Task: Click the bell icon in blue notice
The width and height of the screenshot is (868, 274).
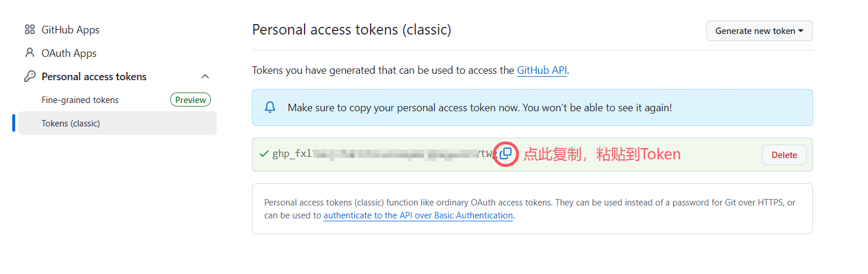Action: [270, 108]
